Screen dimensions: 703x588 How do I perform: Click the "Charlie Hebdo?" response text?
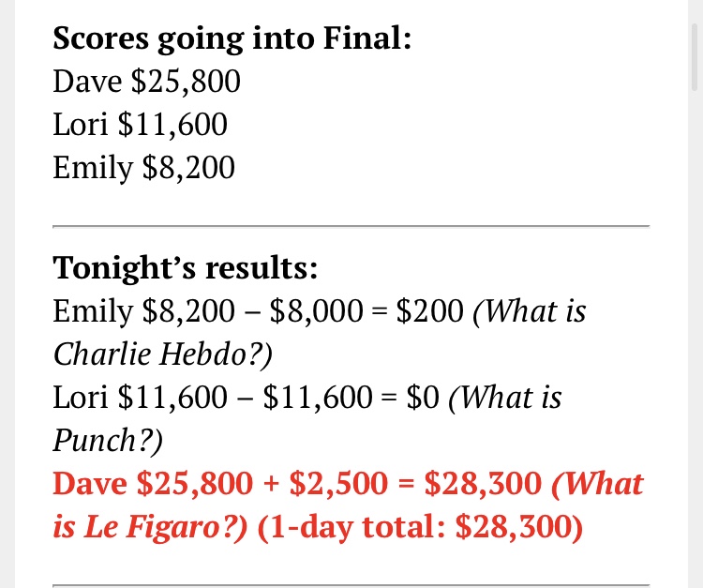162,354
